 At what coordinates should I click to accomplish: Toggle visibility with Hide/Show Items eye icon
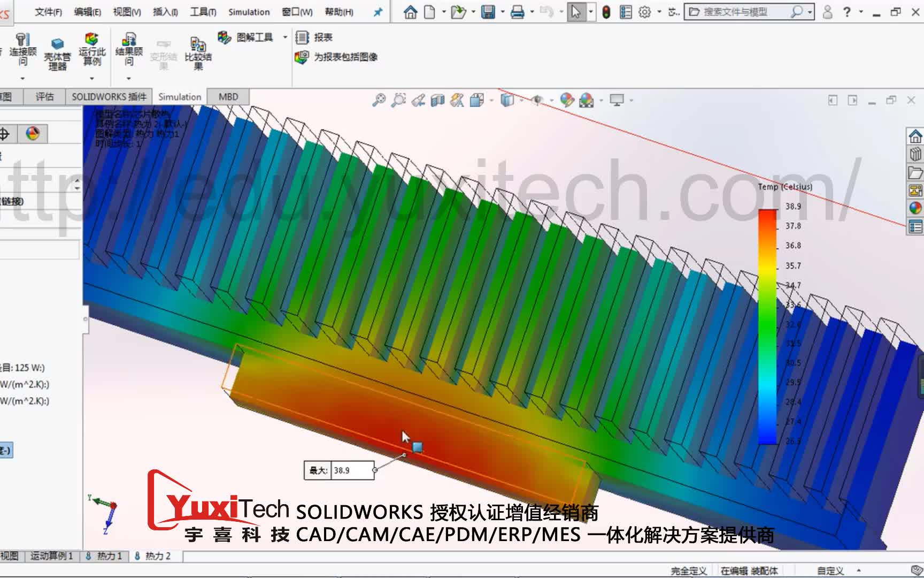[x=537, y=100]
